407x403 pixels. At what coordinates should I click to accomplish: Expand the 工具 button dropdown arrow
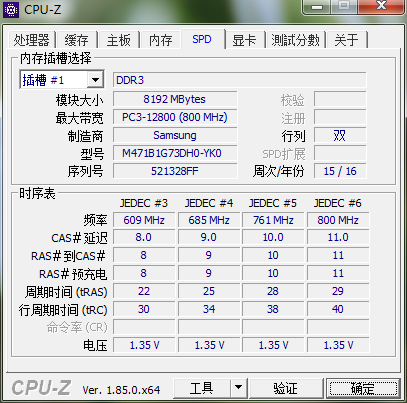click(x=238, y=388)
